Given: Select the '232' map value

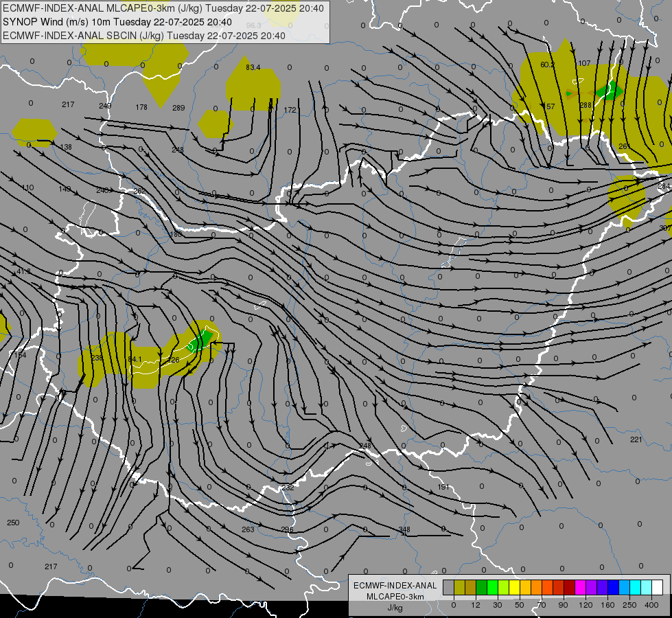Looking at the screenshot, I should coord(288,488).
